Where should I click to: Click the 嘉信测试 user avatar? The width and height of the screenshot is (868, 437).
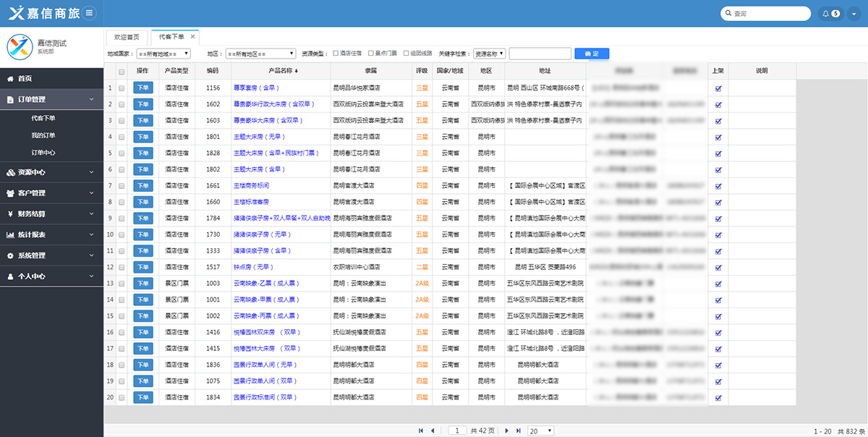tap(20, 47)
